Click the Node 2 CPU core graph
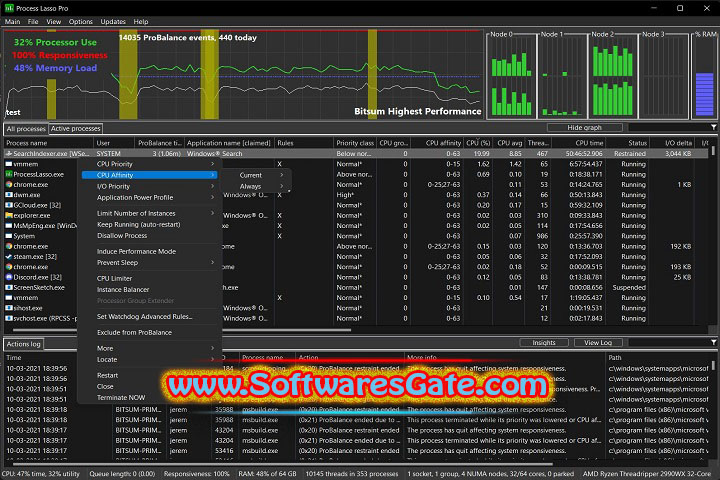The image size is (720, 480). (613, 76)
